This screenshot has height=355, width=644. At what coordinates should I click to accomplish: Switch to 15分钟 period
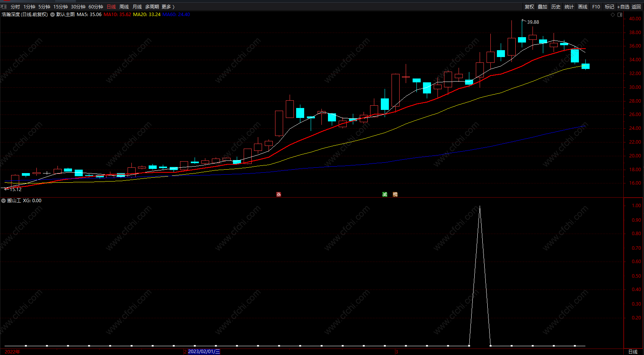[x=61, y=7]
